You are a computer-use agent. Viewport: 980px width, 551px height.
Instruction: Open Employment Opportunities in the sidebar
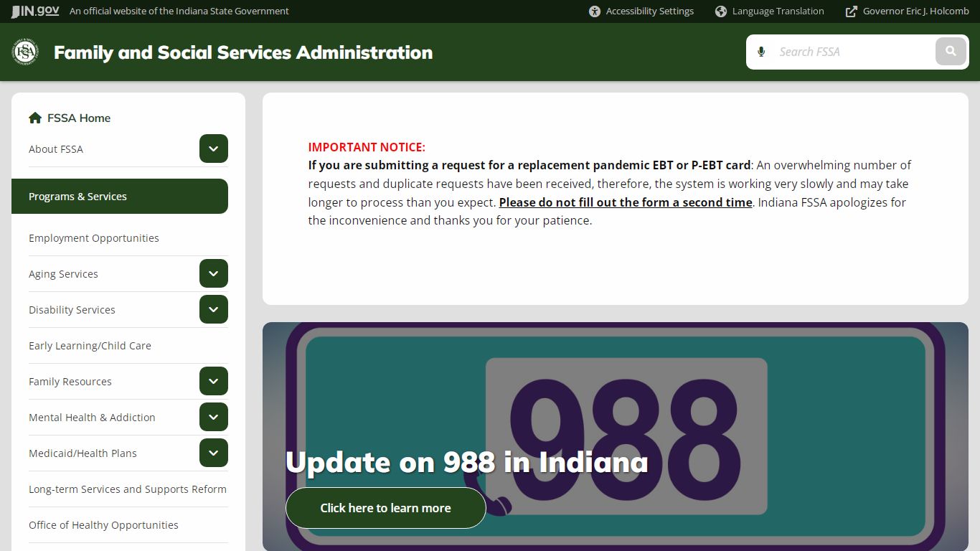[x=94, y=238]
